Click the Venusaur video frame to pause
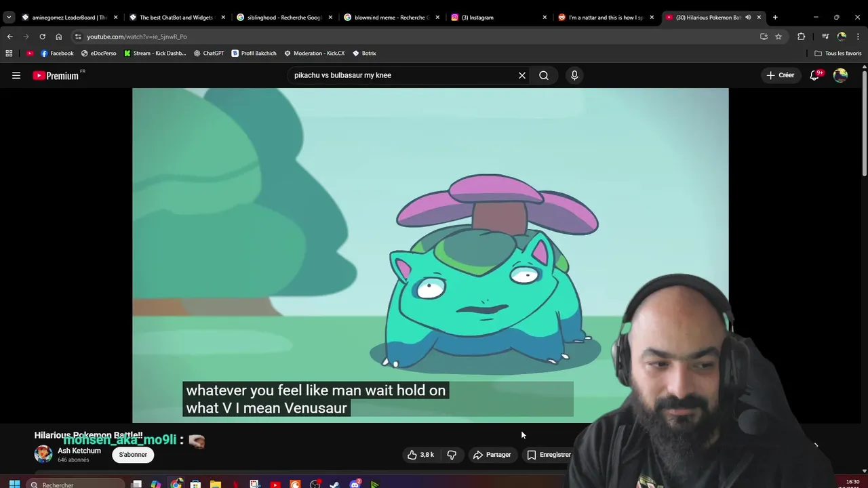Image resolution: width=868 pixels, height=488 pixels. pos(430,255)
